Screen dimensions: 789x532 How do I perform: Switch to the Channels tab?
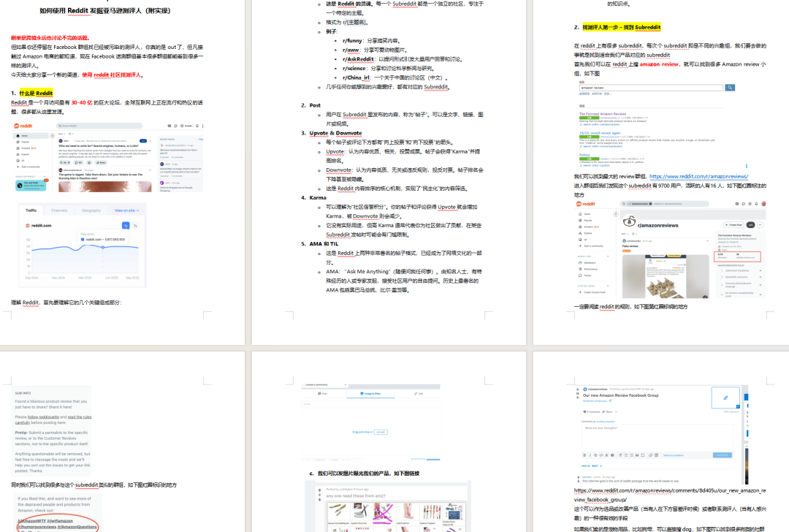coord(59,210)
